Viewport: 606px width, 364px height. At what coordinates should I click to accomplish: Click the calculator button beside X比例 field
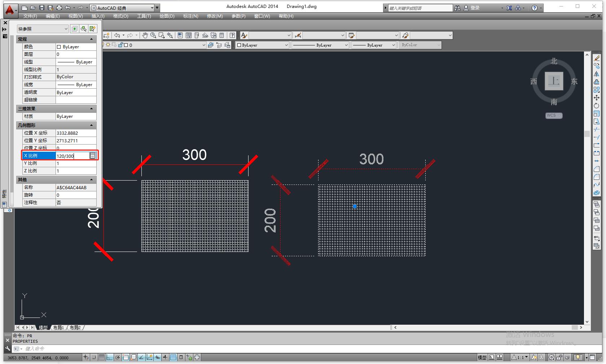coord(92,156)
